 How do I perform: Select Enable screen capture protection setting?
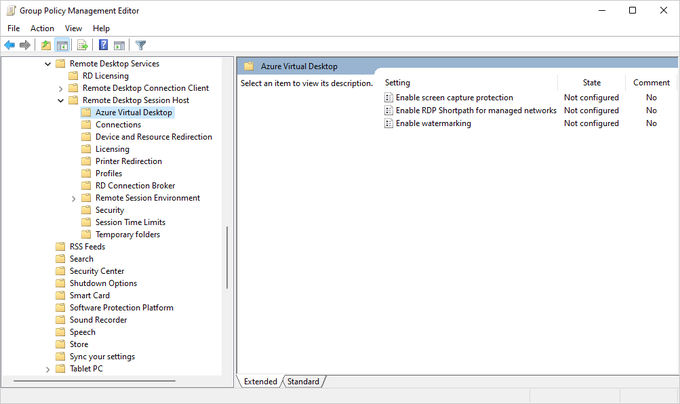coord(454,98)
